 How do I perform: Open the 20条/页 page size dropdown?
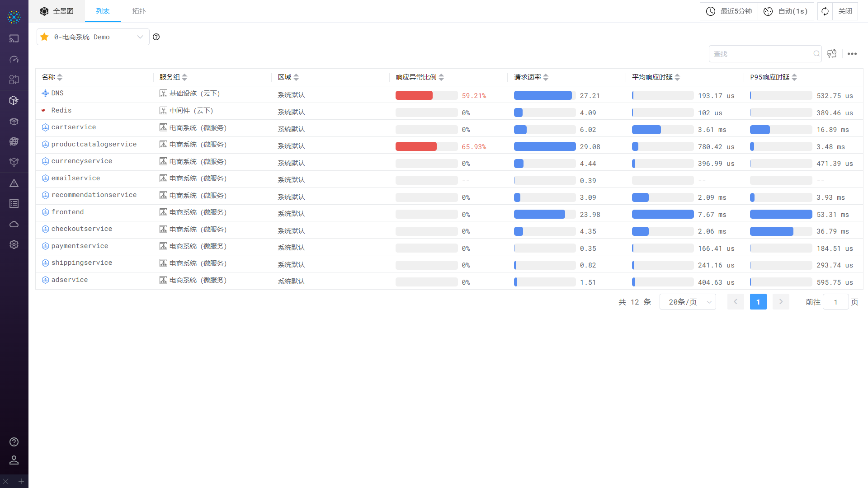(688, 302)
